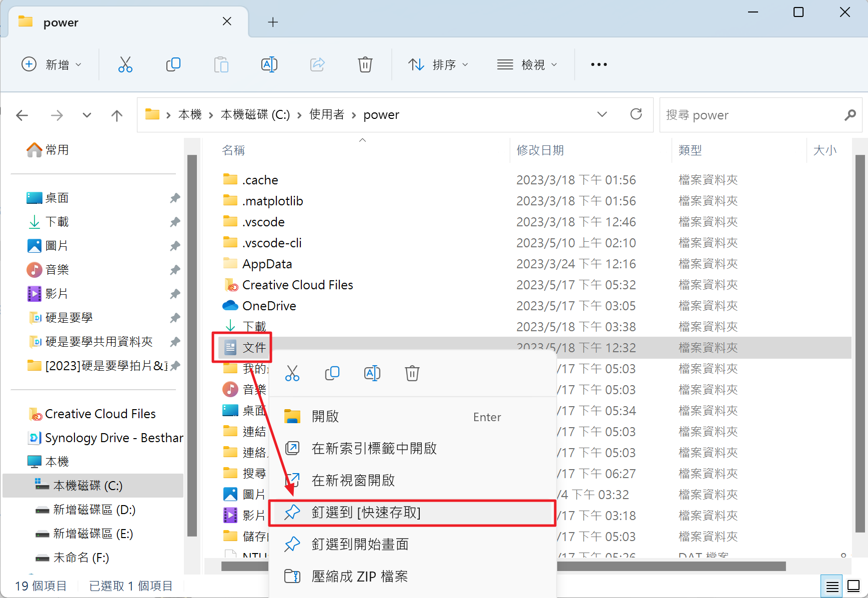
Task: Expand the address bar history chevron
Action: 602,114
